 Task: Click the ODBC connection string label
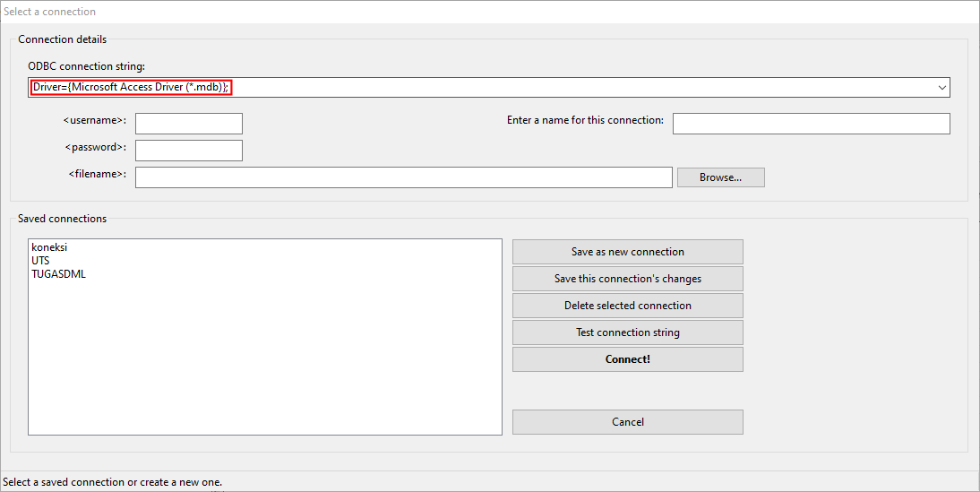tap(87, 66)
